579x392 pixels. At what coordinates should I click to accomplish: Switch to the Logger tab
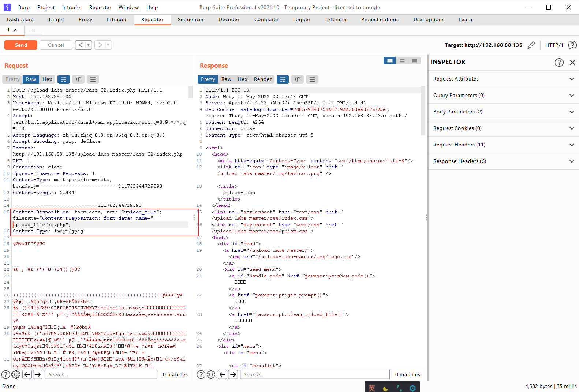click(x=302, y=20)
